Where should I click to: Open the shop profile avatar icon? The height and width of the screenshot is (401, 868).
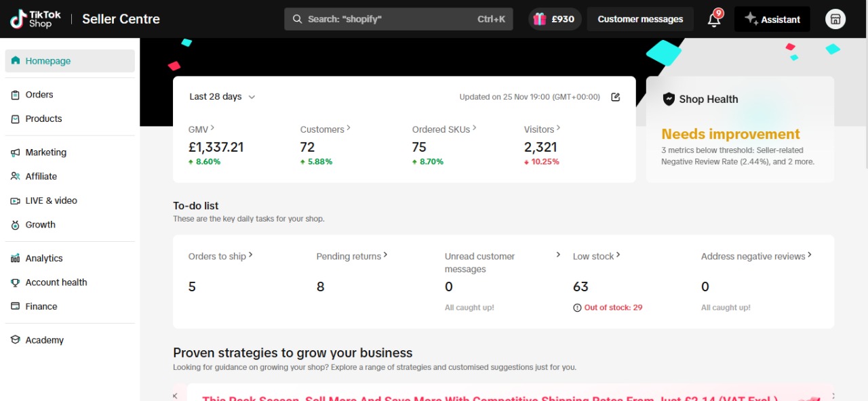[x=835, y=19]
